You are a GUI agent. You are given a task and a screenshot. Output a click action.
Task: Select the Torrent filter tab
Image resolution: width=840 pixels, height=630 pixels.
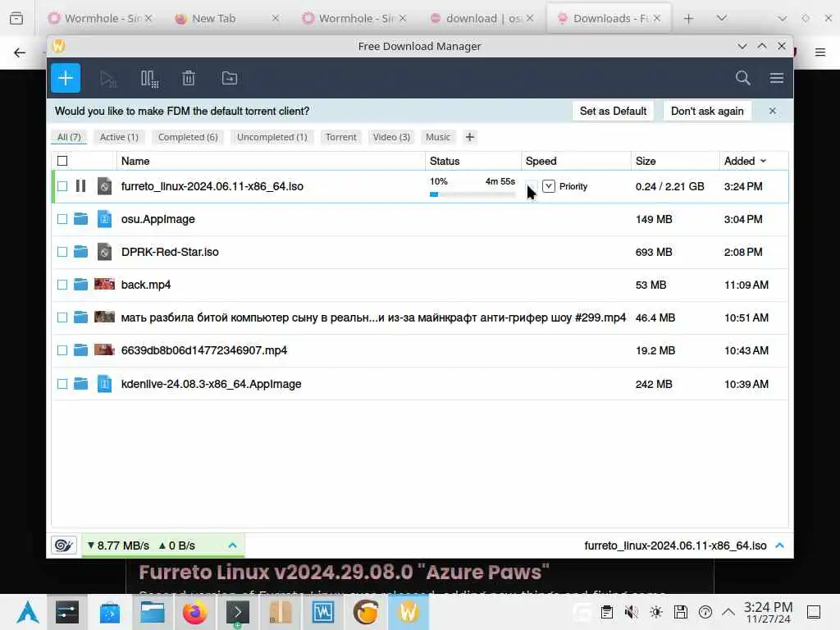340,137
